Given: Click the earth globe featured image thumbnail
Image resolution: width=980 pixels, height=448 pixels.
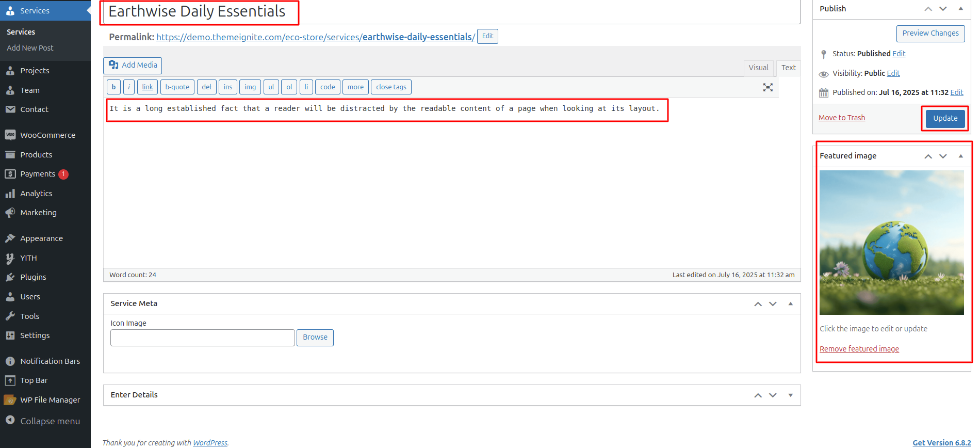Looking at the screenshot, I should pos(891,243).
